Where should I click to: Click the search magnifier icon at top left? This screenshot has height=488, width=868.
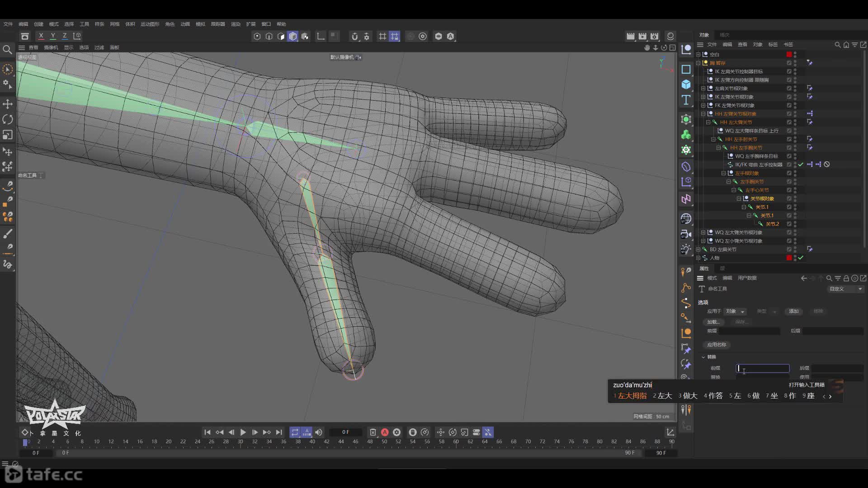pos(7,49)
